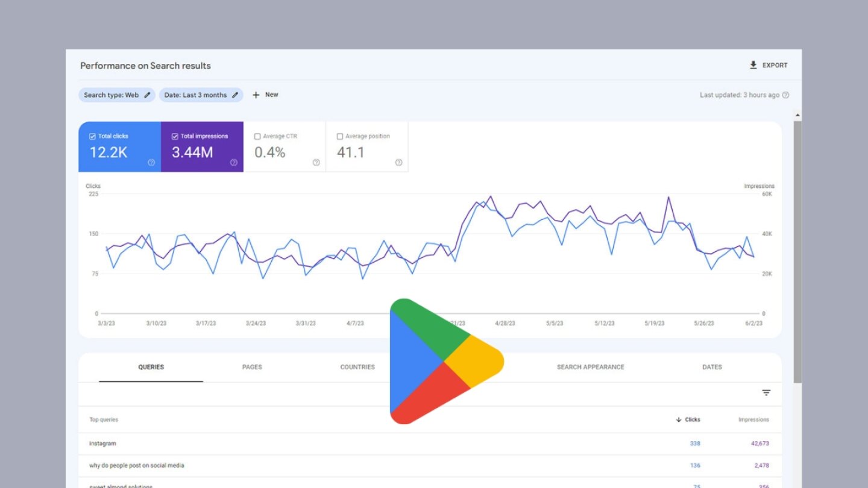Enable the Average position checkbox

point(340,136)
